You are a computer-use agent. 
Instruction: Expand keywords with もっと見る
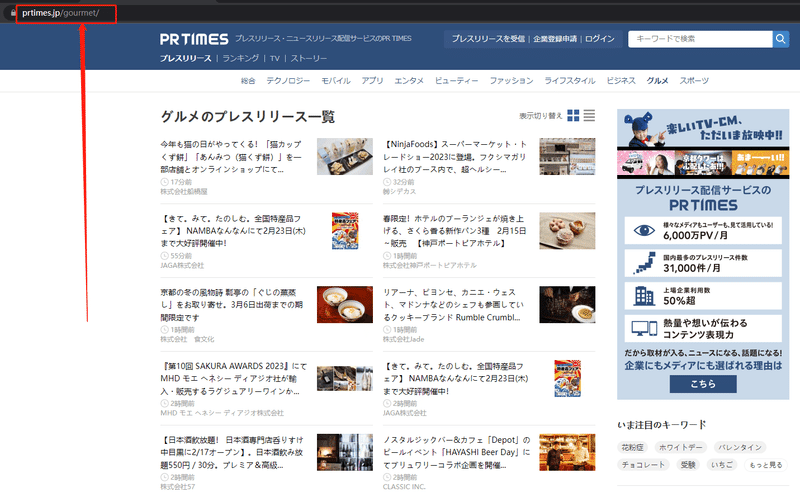coord(765,464)
